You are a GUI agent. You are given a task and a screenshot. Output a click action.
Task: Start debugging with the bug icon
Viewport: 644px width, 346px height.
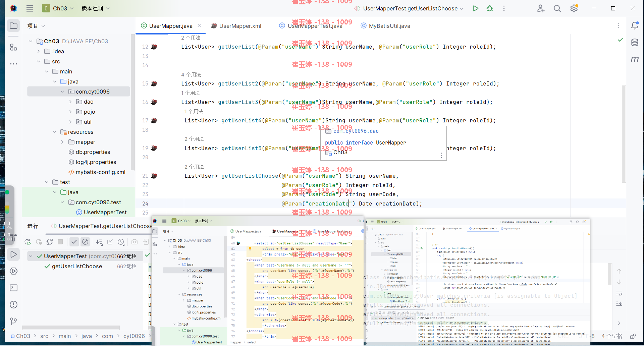490,8
